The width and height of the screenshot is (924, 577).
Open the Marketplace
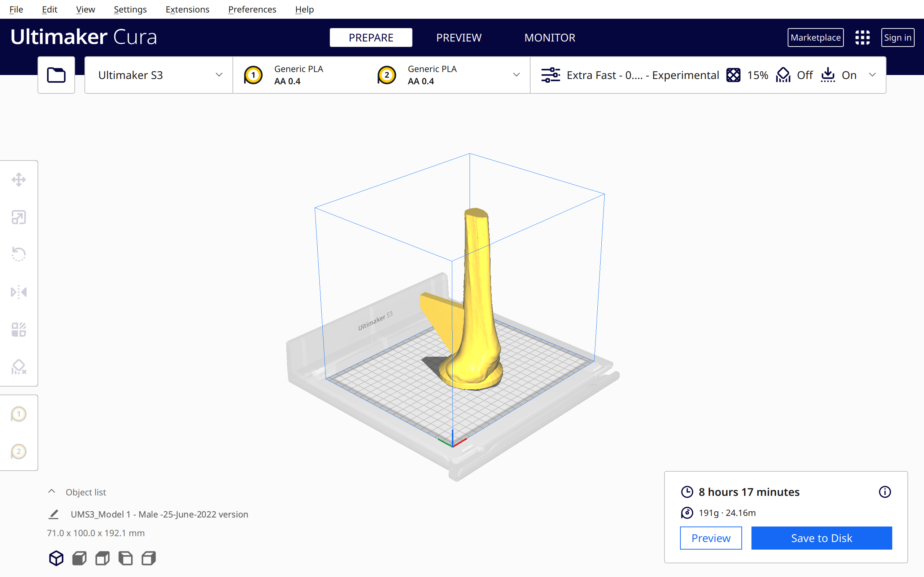click(815, 38)
